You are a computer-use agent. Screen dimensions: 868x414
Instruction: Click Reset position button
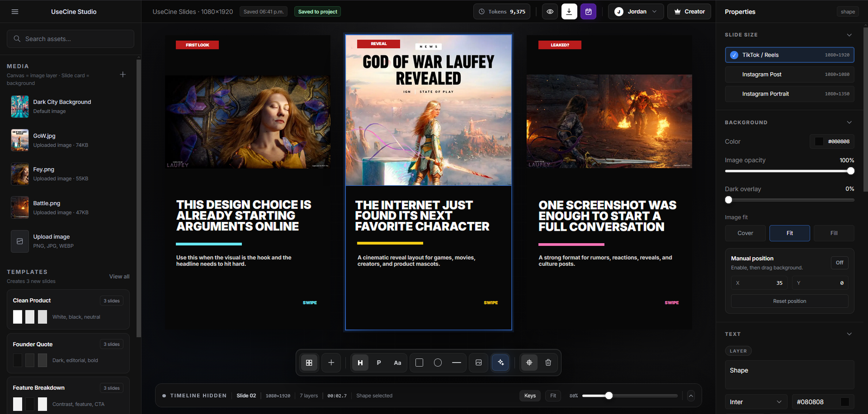click(x=789, y=301)
